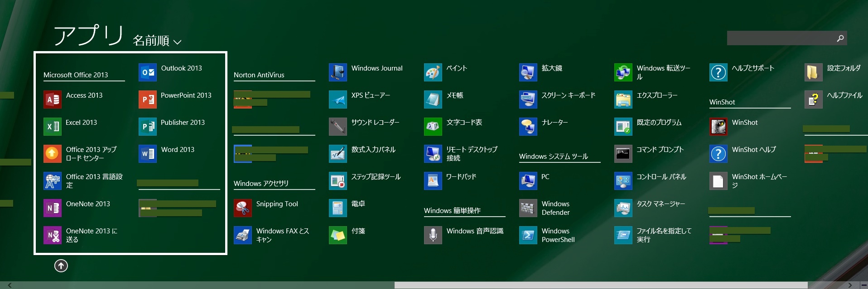868x289 pixels.
Task: Open Windows Easy Transfer (転送ツール) icon
Action: (x=623, y=72)
